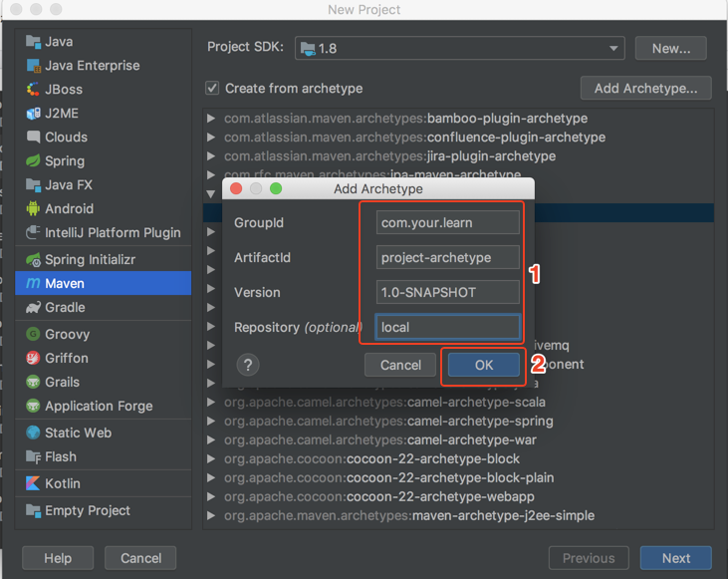
Task: Select Spring Initializr project type
Action: [x=103, y=260]
